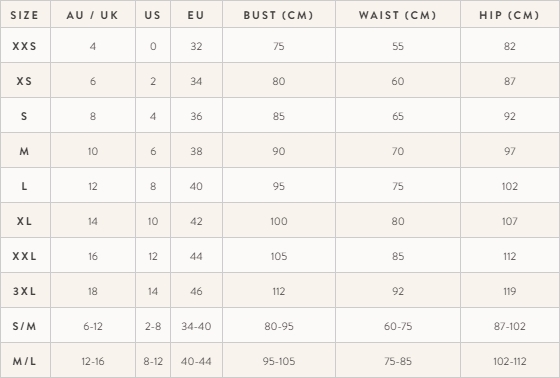Click the AU / UK value 16 cell
The height and width of the screenshot is (378, 560).
coord(93,256)
